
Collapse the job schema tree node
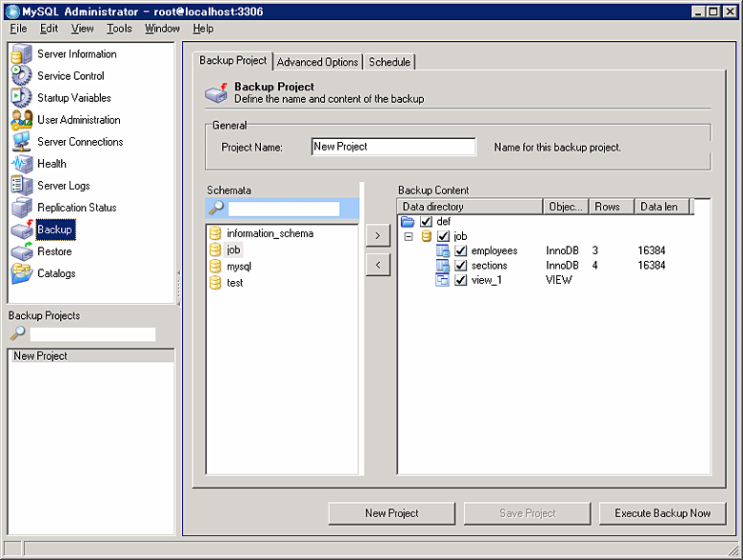409,236
